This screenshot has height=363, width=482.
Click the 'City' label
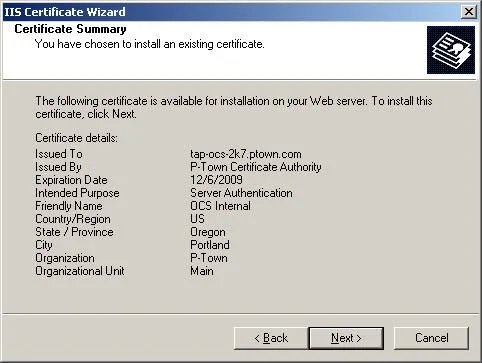pos(44,245)
